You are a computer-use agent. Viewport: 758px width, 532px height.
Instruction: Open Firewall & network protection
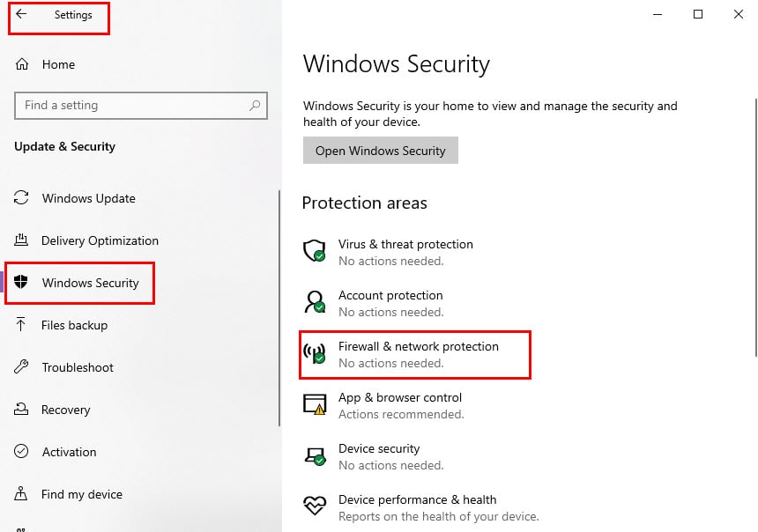click(x=415, y=355)
